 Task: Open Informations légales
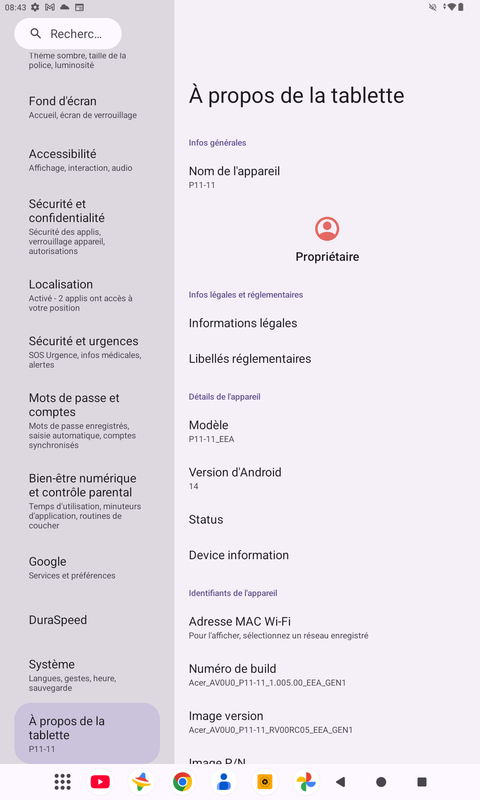coord(327,323)
